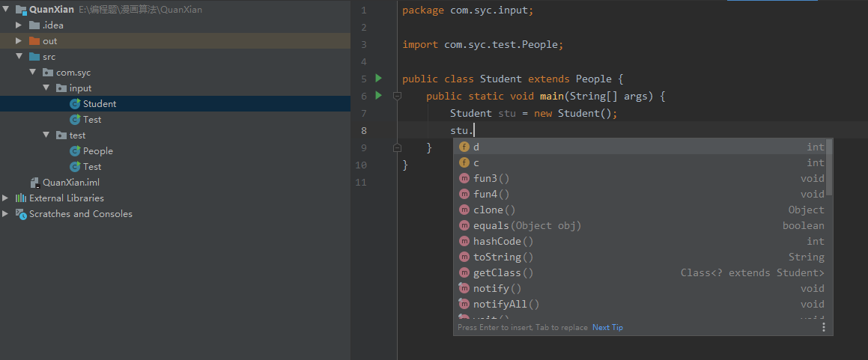Click the Student class file icon

[75, 104]
